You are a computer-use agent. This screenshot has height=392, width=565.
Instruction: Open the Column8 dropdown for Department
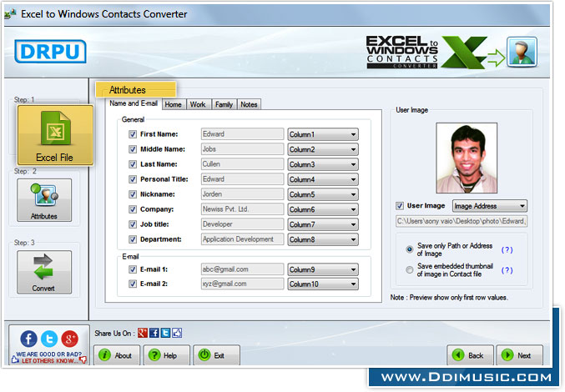pos(323,239)
